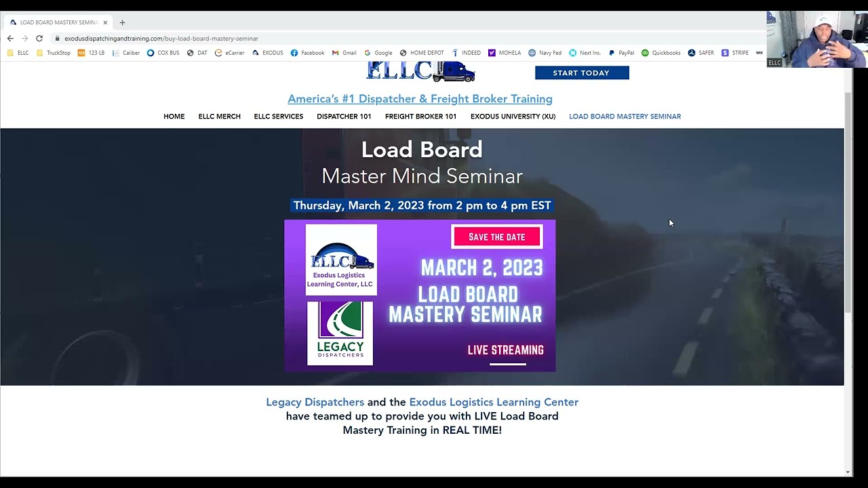Reload the page with the refresh icon
The width and height of the screenshot is (868, 488).
click(x=39, y=39)
